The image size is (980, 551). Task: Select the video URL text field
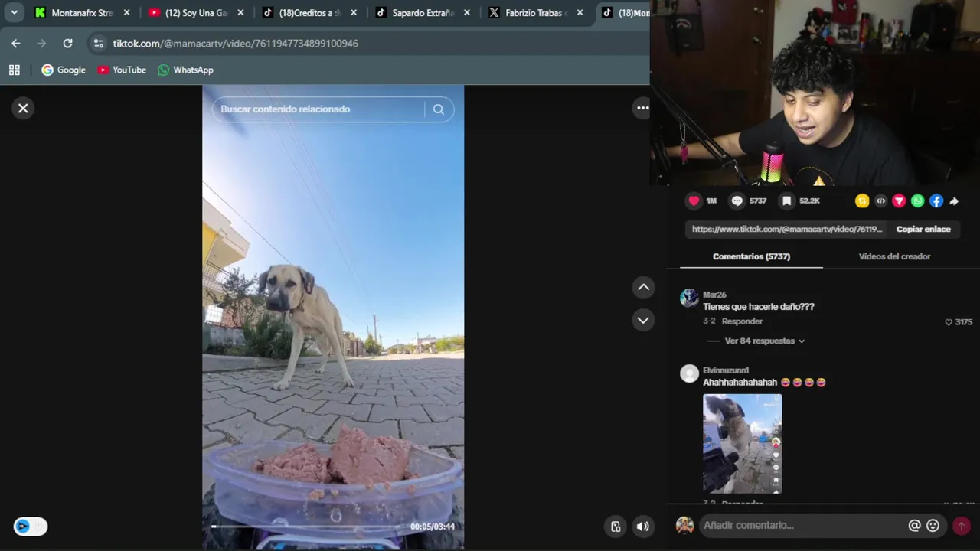point(787,229)
